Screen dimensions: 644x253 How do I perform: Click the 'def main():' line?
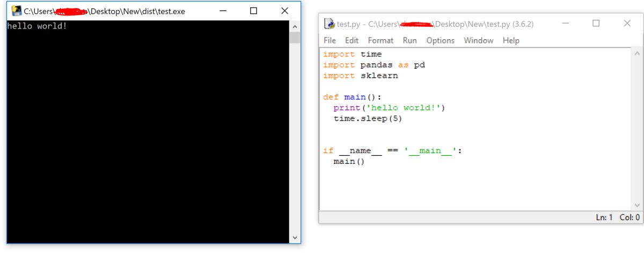pyautogui.click(x=352, y=97)
